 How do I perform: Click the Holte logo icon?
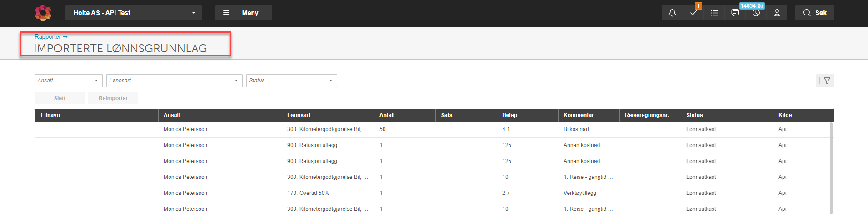[x=43, y=13]
